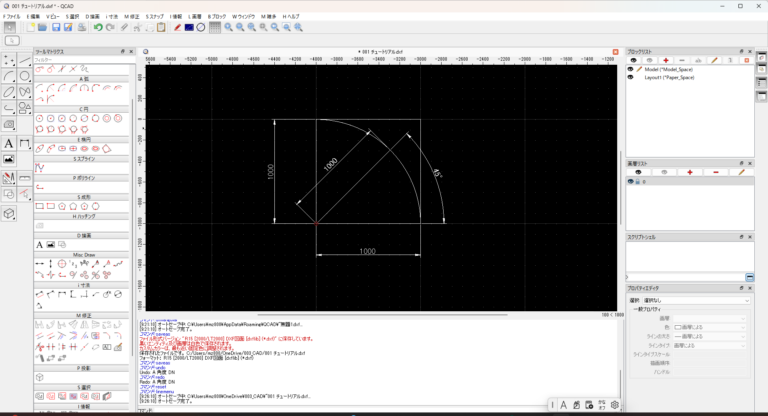Screen dimensions: 768x416
Task: Click the Undo arrow in the toolbar
Action: (x=98, y=28)
